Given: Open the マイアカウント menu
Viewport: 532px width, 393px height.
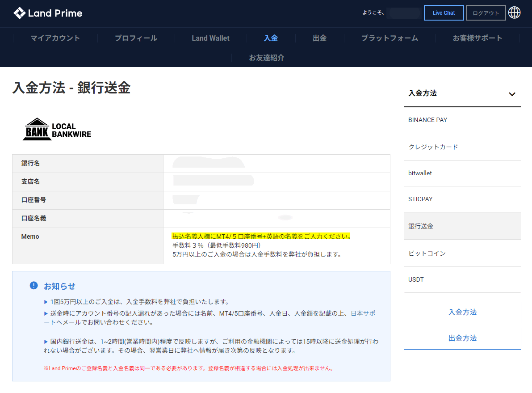Looking at the screenshot, I should [x=55, y=38].
